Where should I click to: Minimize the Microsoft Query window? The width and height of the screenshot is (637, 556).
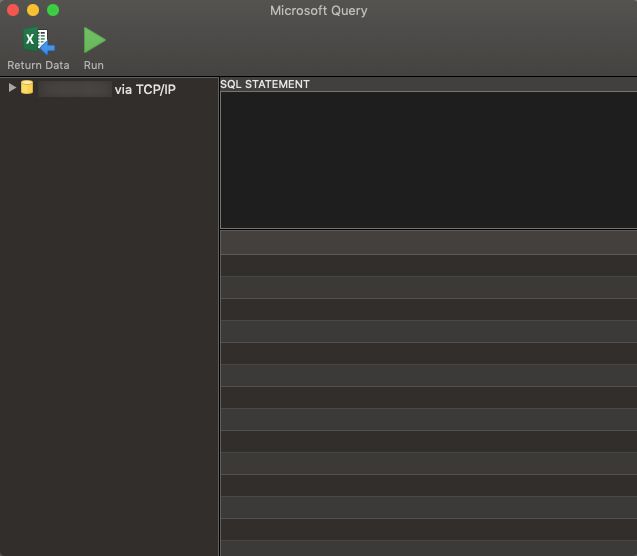point(33,10)
